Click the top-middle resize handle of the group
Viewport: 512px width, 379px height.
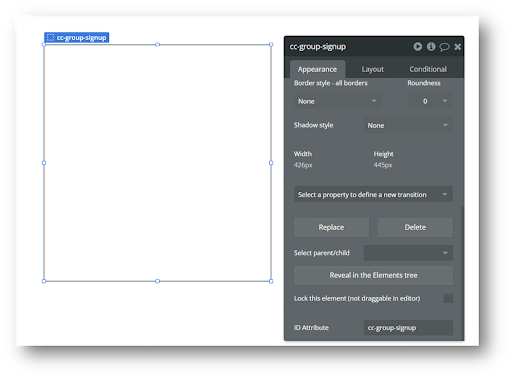point(157,44)
